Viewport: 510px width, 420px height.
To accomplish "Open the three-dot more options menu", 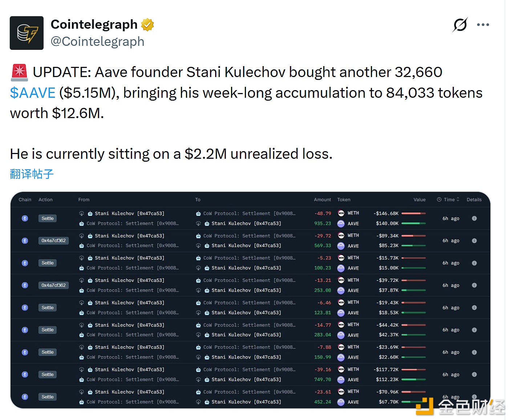I will (x=483, y=25).
